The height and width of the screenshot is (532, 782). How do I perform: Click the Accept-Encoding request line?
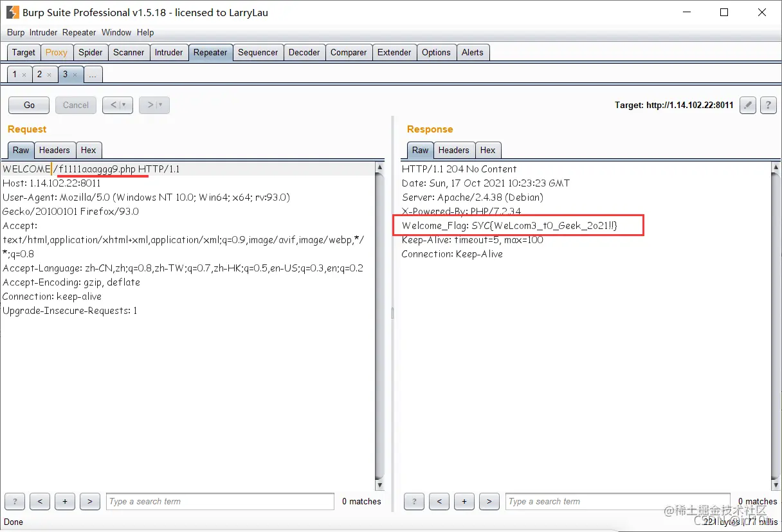pyautogui.click(x=71, y=282)
